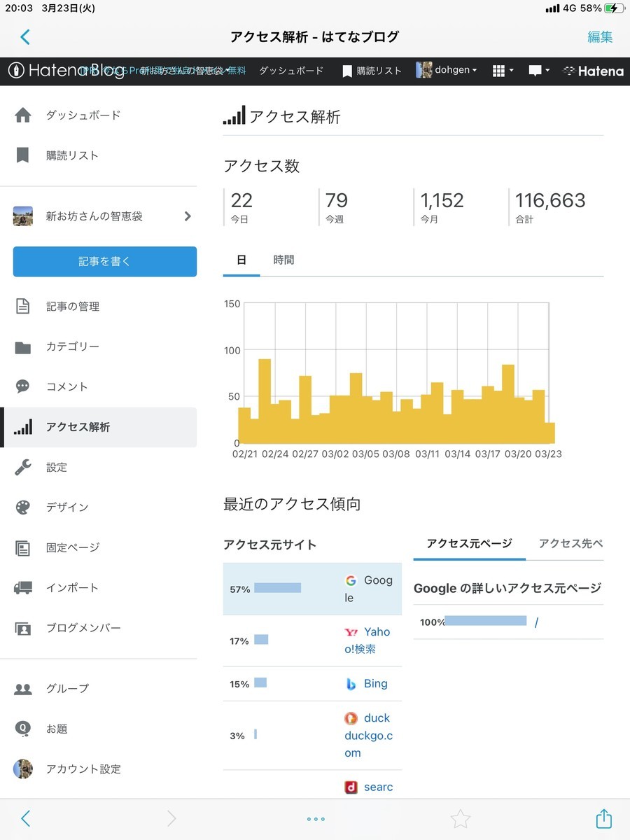
Task: Open コメント text in the sidebar
Action: tap(67, 386)
